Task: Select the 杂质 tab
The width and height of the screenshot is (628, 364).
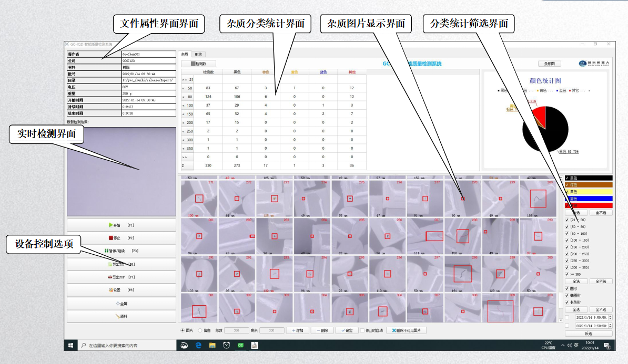Action: [x=185, y=54]
